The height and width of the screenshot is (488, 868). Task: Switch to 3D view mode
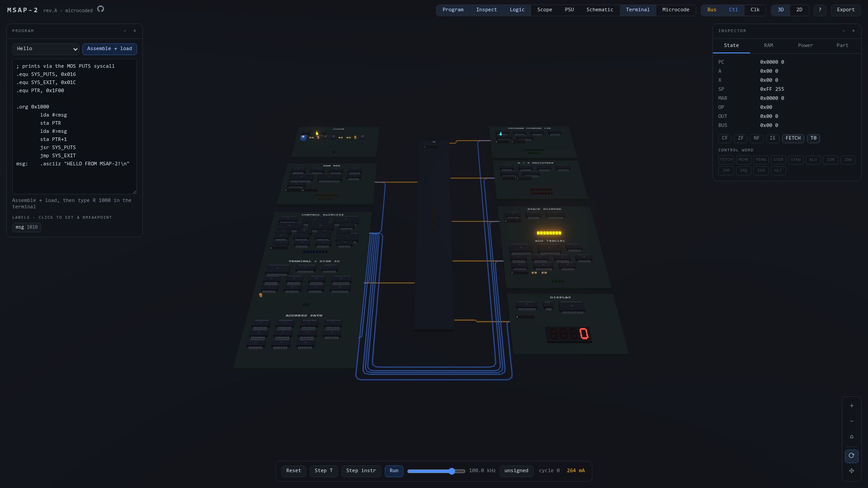coord(781,10)
